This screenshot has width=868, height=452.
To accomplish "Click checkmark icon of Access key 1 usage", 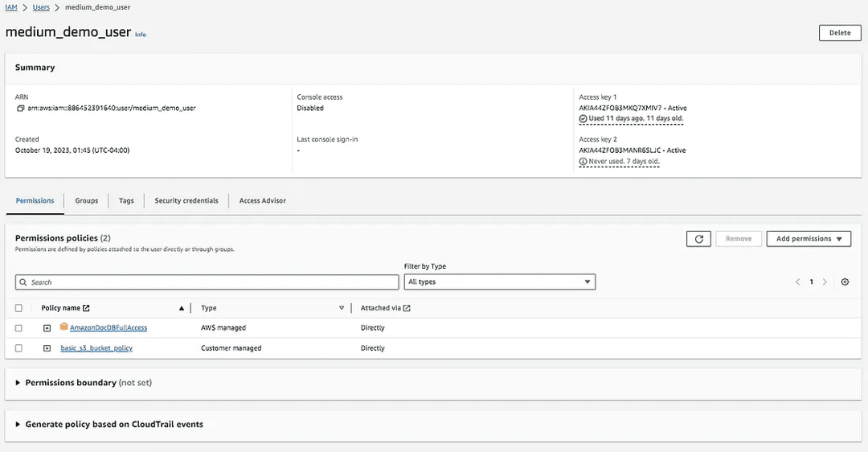I will tap(583, 118).
